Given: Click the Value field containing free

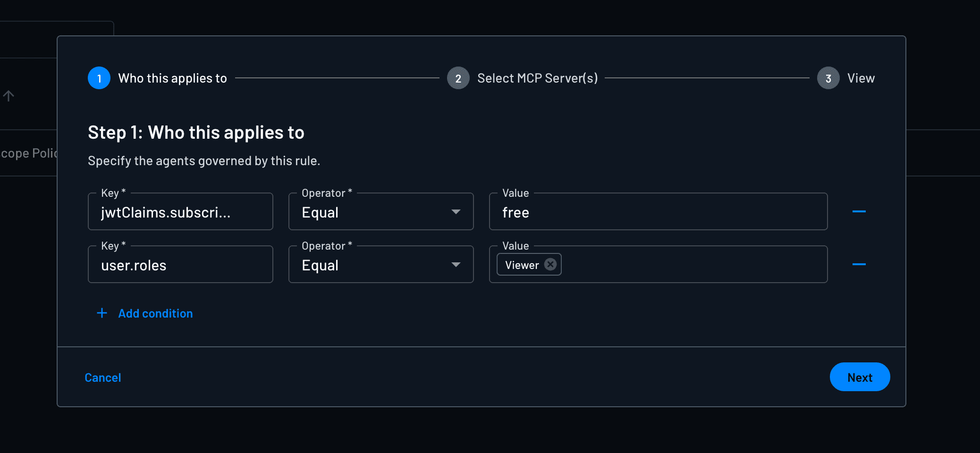Looking at the screenshot, I should click(x=658, y=212).
